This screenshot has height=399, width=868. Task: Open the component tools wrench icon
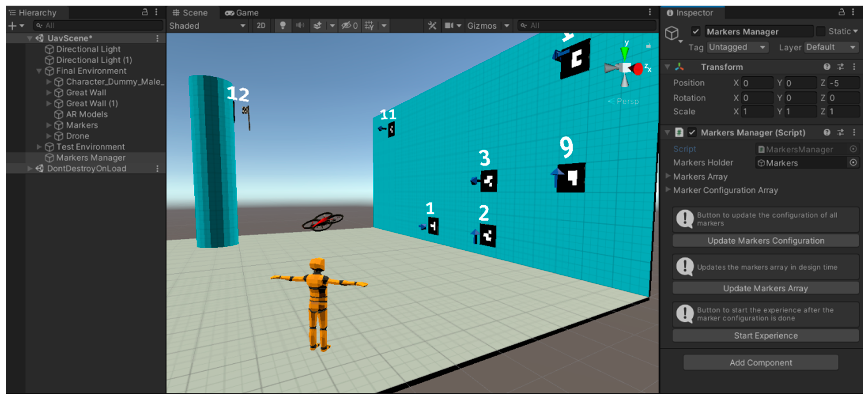coord(432,26)
